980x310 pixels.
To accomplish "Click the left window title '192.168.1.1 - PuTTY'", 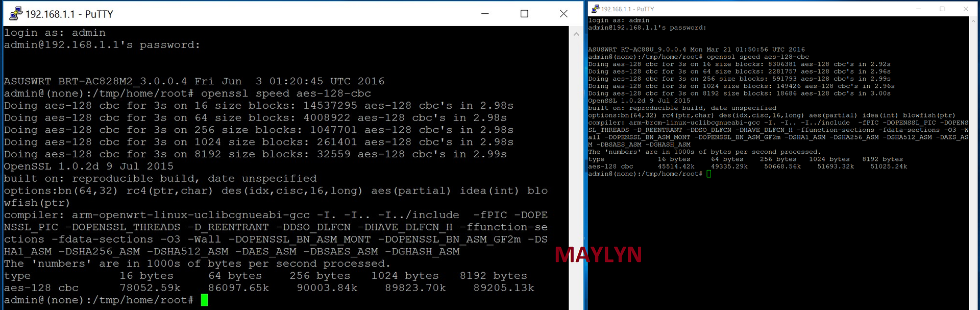I will point(69,14).
